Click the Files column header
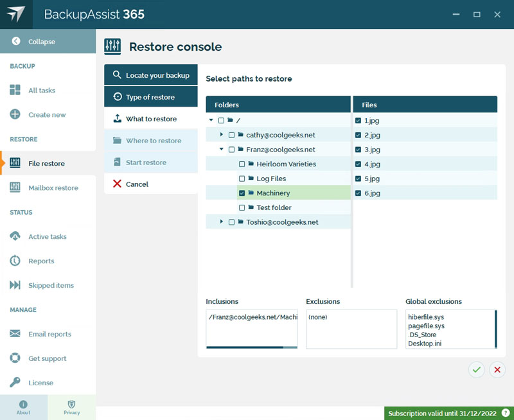514x420 pixels. tap(425, 105)
